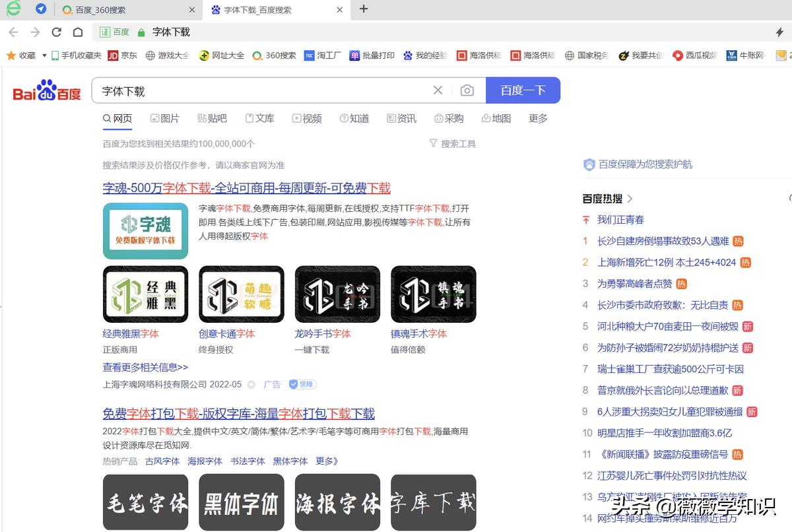Expand the 百度热搜 panel chevron
The image size is (792, 532).
point(630,198)
